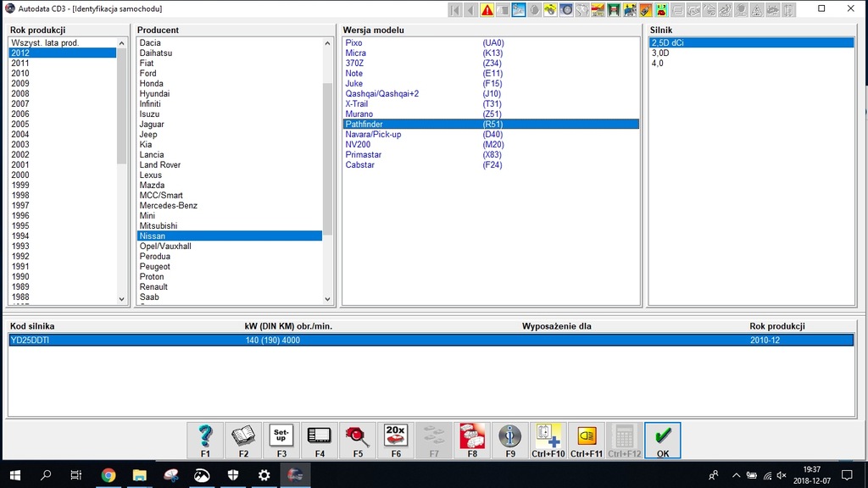Open the F5 search magnifier button

[x=358, y=441]
